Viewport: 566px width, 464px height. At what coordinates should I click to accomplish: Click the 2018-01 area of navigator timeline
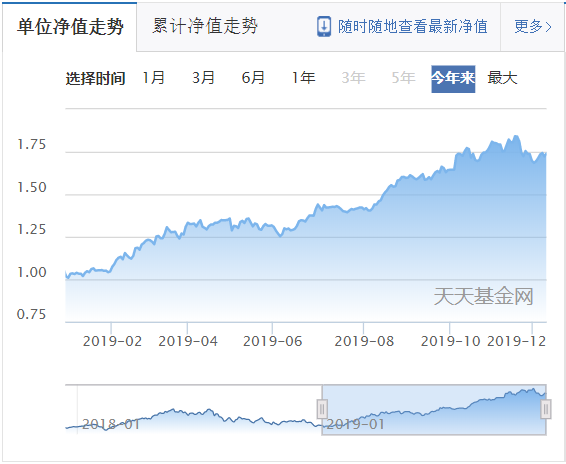111,424
